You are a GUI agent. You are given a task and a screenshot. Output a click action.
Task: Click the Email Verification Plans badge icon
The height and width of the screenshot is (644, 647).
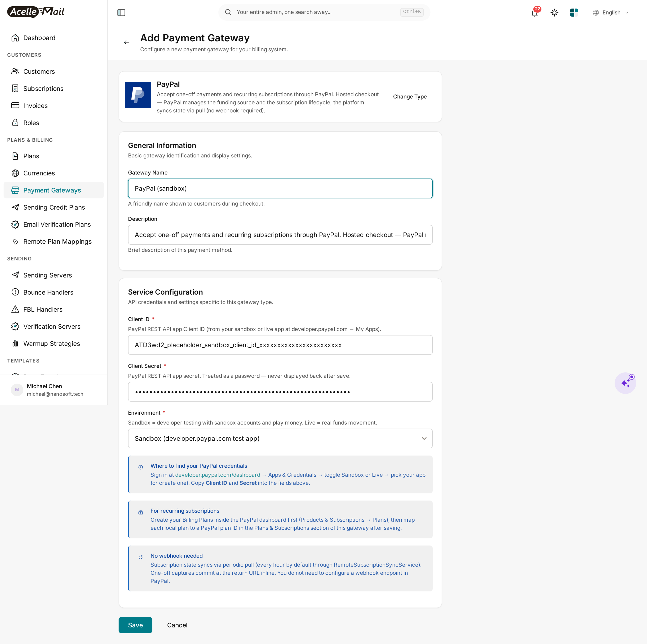point(15,224)
